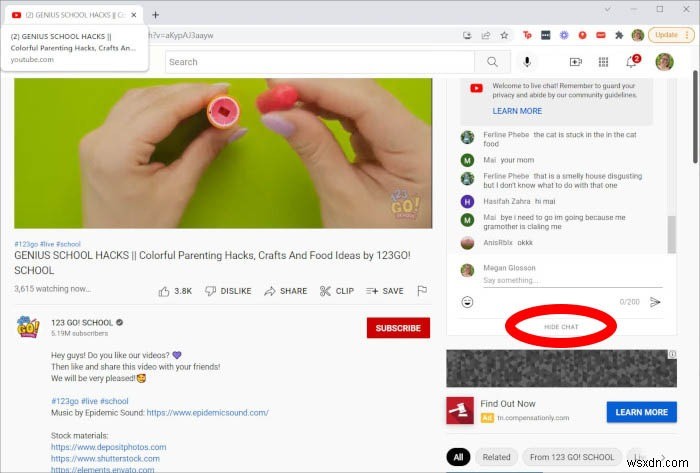This screenshot has height=473, width=700.
Task: Open the shutterstock.com link
Action: click(x=105, y=458)
